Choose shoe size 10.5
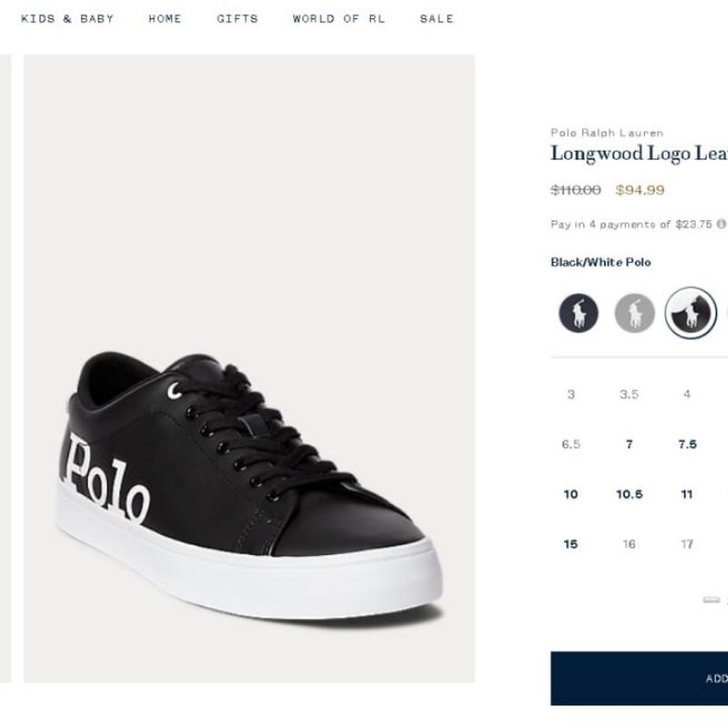728x728 pixels. click(629, 494)
